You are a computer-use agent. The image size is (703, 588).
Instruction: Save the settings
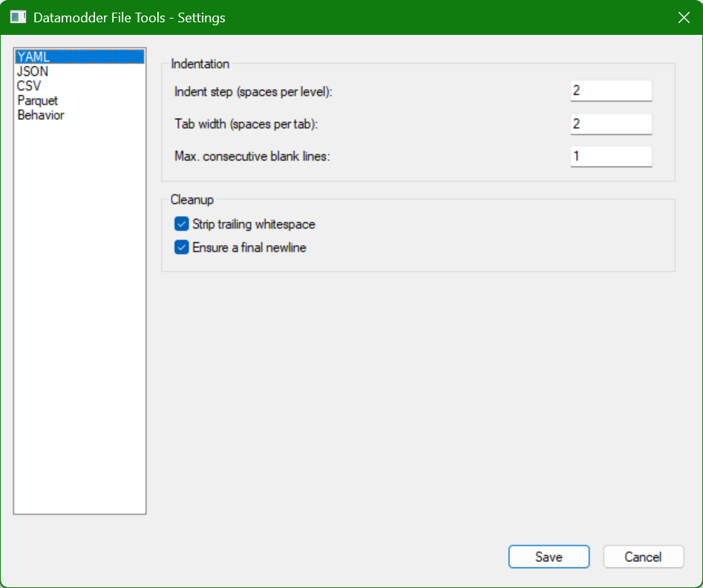click(x=549, y=557)
